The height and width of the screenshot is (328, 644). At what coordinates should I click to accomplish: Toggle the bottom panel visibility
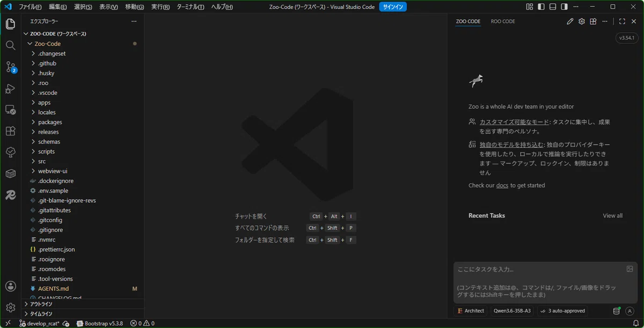553,7
